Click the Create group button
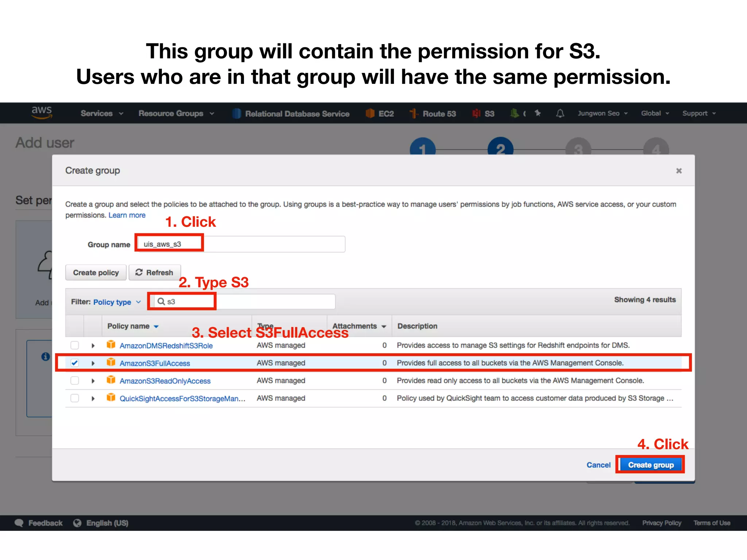 pos(651,465)
